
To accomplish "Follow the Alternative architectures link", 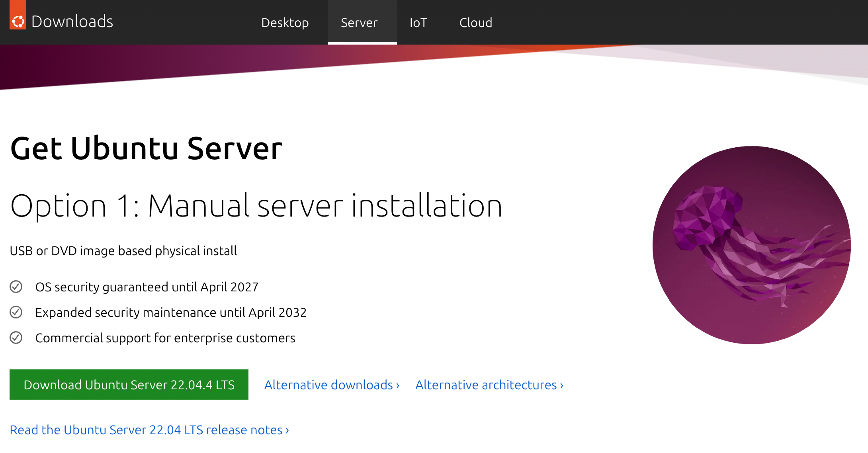I will click(489, 385).
